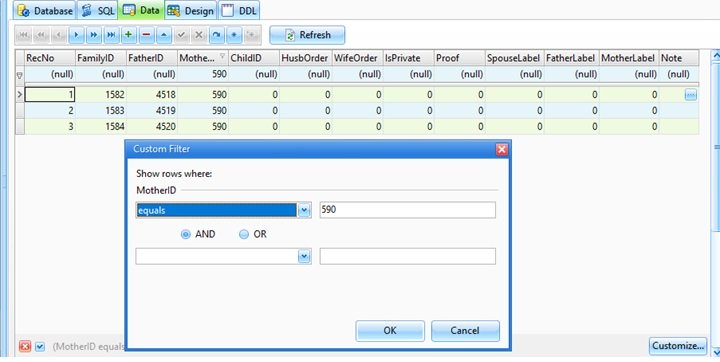Insert a new record with plus icon
Viewport: 720px width, 362px height.
point(129,35)
